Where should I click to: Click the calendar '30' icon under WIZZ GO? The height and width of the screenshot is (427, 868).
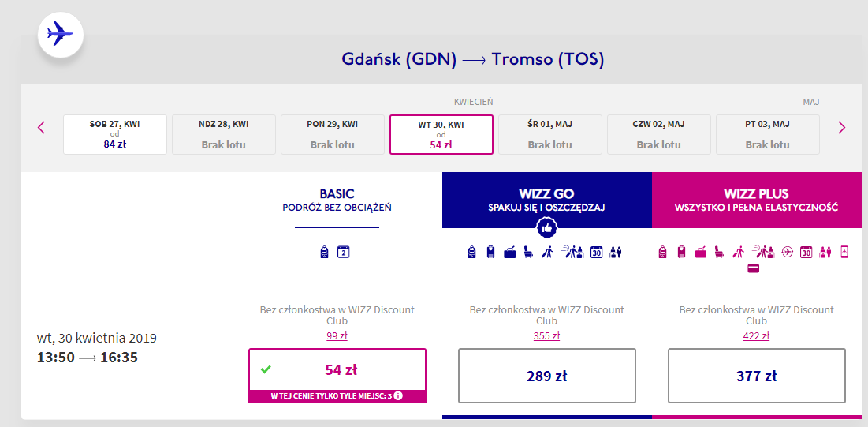click(597, 253)
